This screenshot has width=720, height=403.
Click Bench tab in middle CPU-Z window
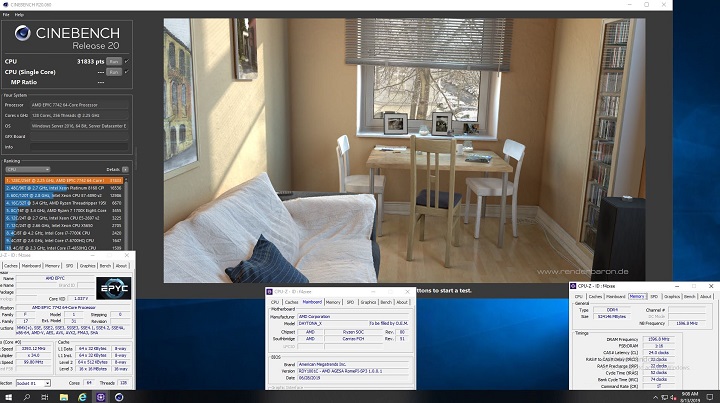[386, 302]
